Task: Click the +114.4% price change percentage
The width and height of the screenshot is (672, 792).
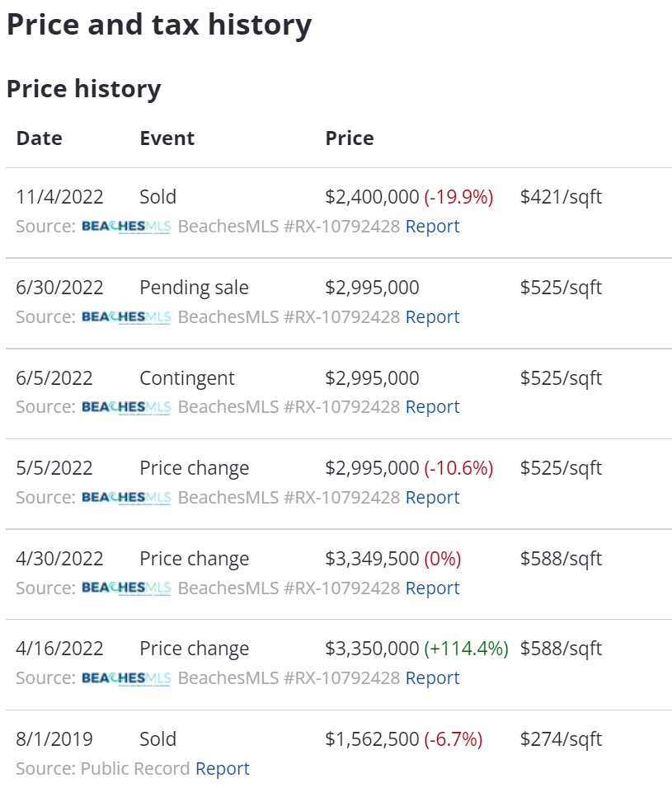Action: [467, 649]
